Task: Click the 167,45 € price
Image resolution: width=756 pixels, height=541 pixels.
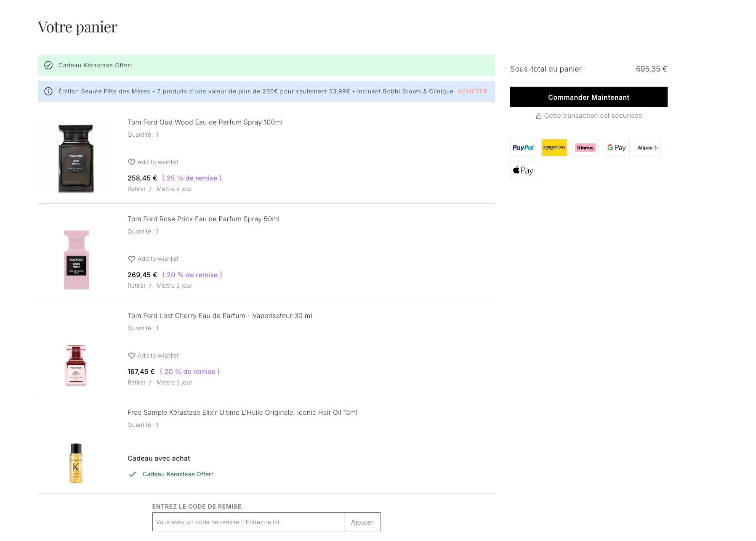Action: click(141, 371)
